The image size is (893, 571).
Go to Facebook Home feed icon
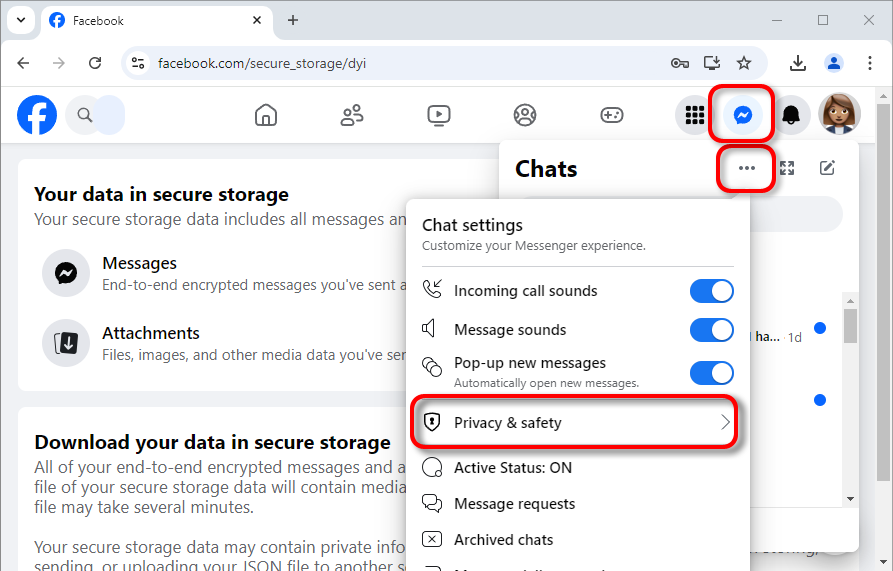(266, 115)
